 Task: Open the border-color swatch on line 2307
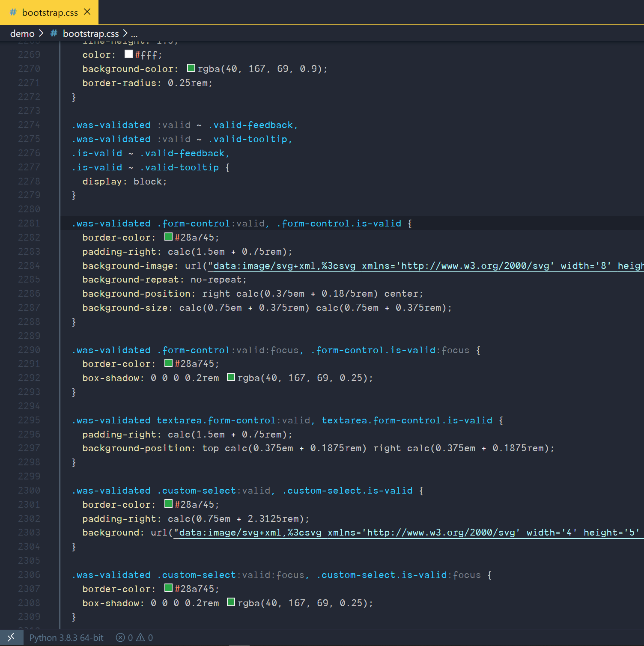tap(168, 588)
